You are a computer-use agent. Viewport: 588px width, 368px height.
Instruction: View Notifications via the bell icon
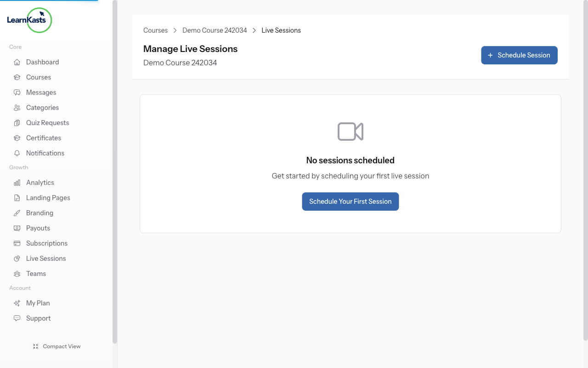pos(17,153)
